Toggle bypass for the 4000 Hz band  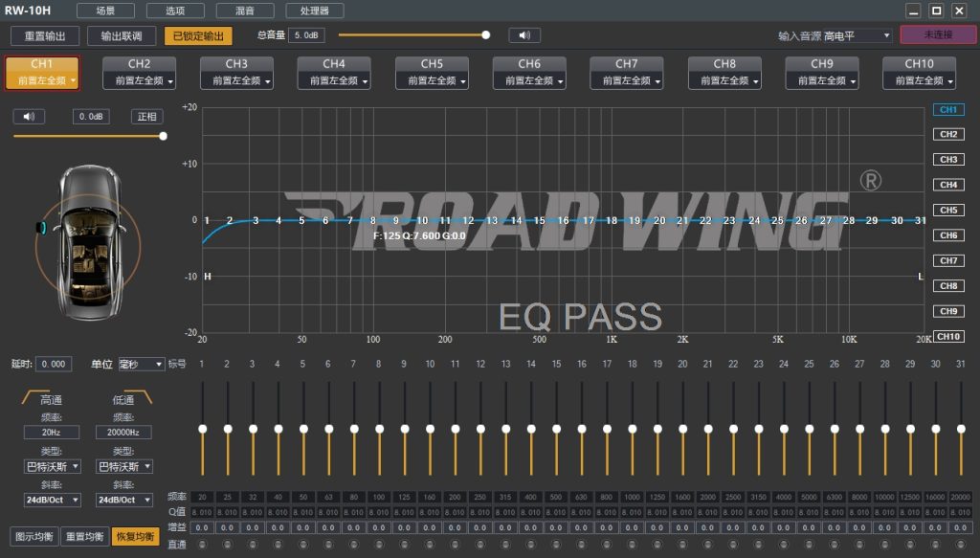[x=784, y=545]
